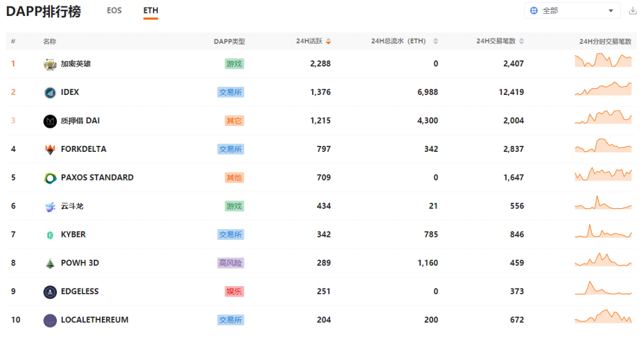Open the PAXOS STANDARD name link
The image size is (644, 340).
[97, 178]
